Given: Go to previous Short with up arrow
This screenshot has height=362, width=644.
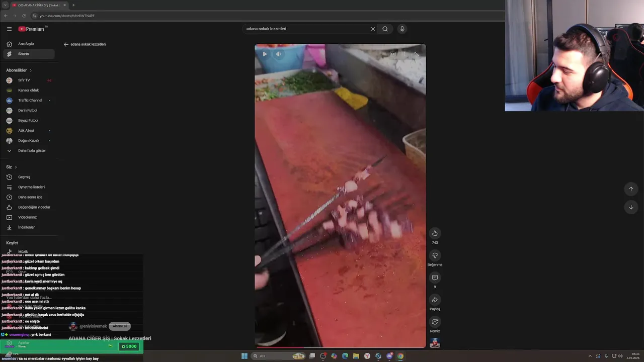Looking at the screenshot, I should pos(631,189).
